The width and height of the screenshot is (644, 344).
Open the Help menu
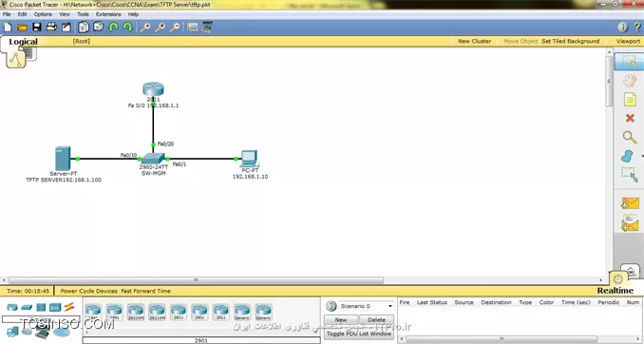(x=133, y=14)
